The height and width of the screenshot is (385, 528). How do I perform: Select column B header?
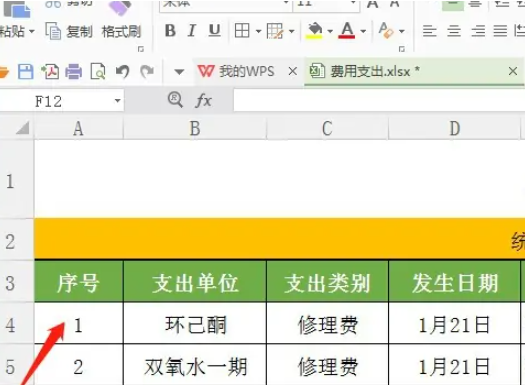195,129
